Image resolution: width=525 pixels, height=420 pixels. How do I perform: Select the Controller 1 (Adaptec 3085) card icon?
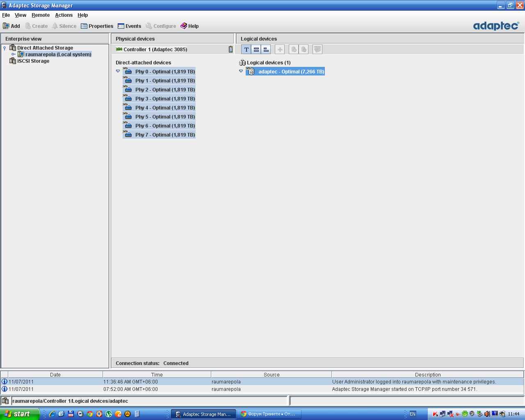tap(119, 49)
